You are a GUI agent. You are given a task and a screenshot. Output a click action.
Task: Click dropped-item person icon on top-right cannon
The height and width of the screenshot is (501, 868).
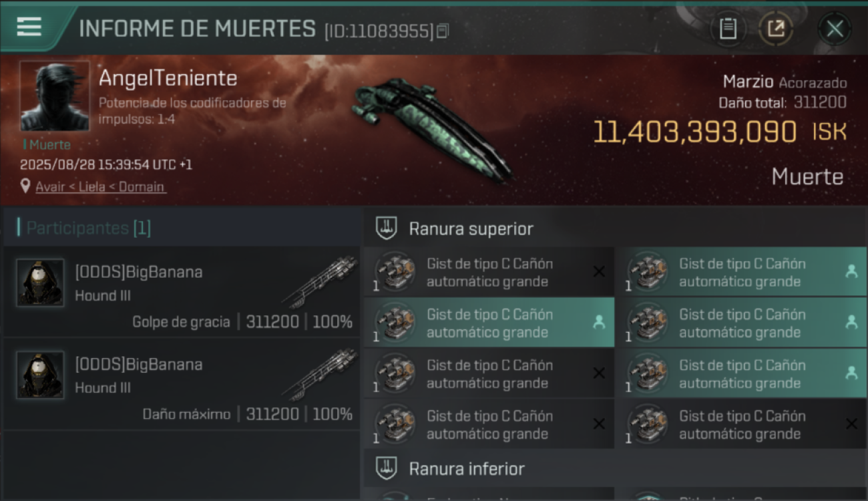851,272
